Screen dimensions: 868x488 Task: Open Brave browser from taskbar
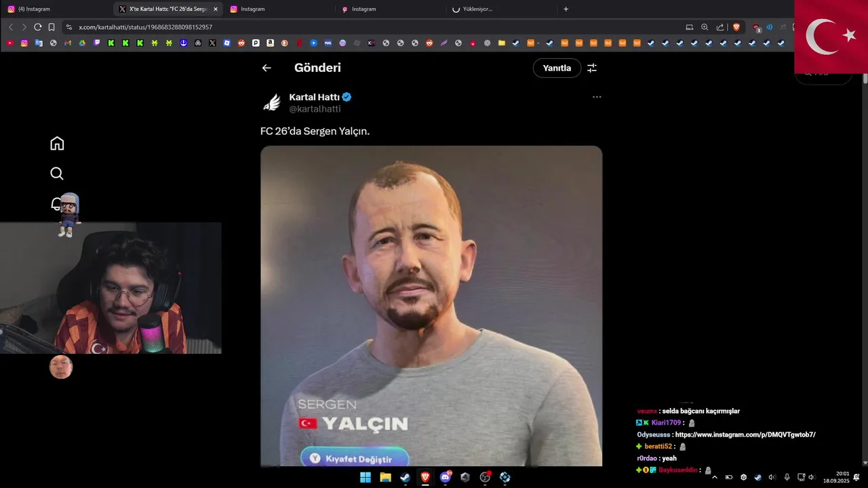pos(425,477)
